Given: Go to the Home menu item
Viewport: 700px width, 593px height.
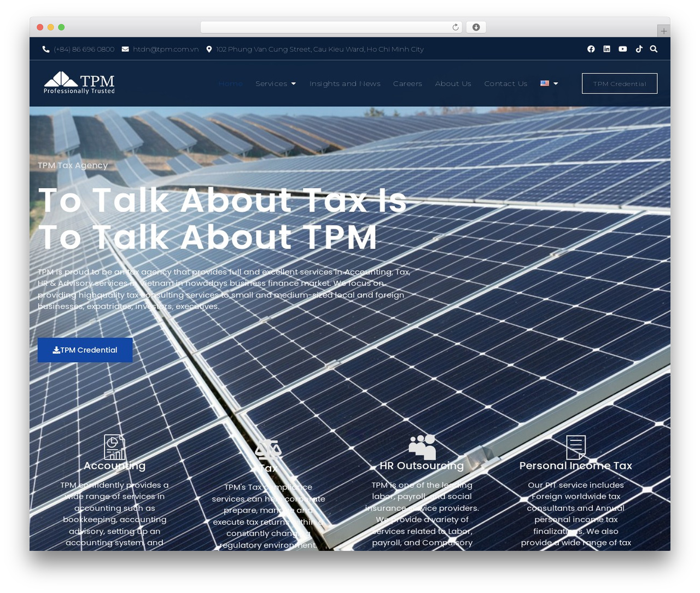Looking at the screenshot, I should (230, 84).
